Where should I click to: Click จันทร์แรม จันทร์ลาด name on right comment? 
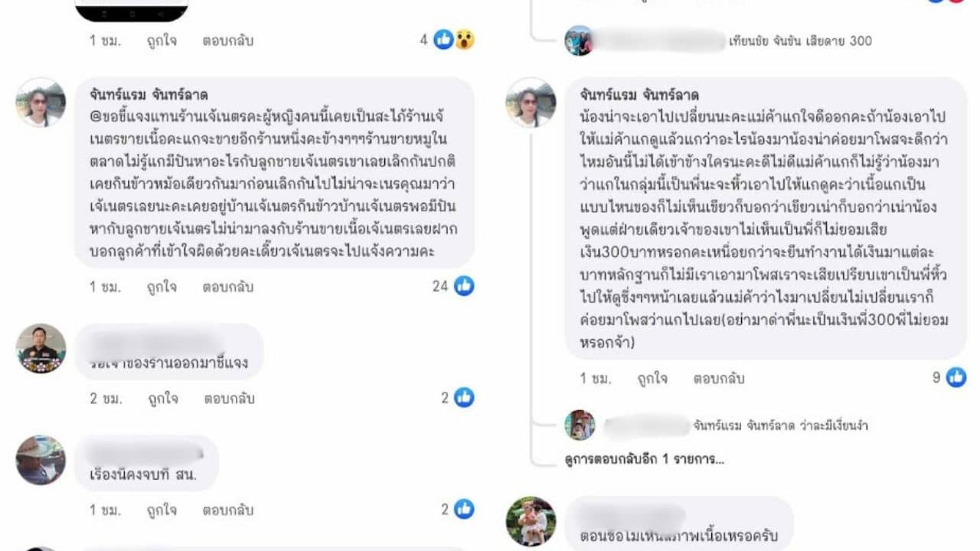(x=639, y=96)
